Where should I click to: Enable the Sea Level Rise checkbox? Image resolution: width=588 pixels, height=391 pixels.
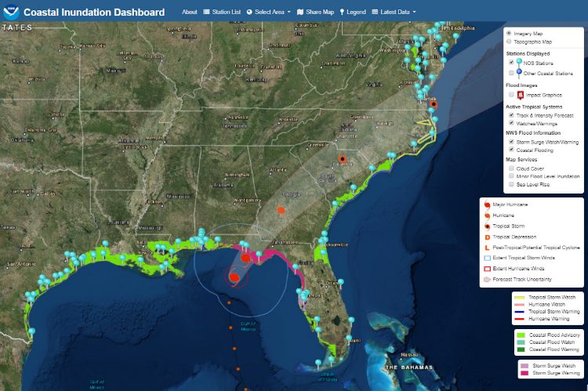[x=511, y=183]
